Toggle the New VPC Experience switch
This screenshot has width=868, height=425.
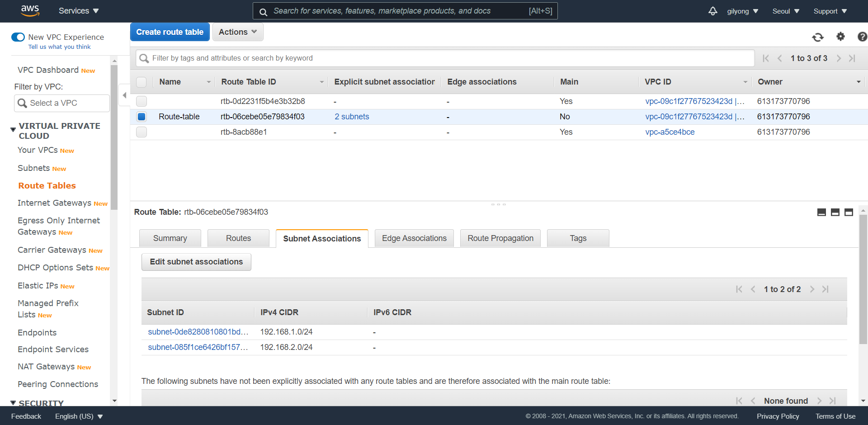[18, 37]
